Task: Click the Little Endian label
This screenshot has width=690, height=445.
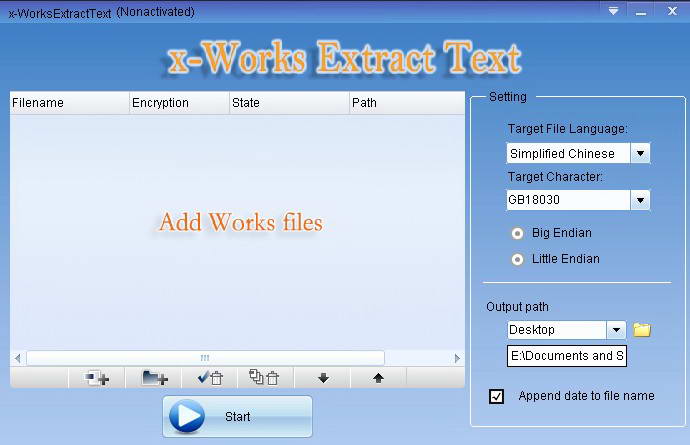Action: (x=566, y=259)
